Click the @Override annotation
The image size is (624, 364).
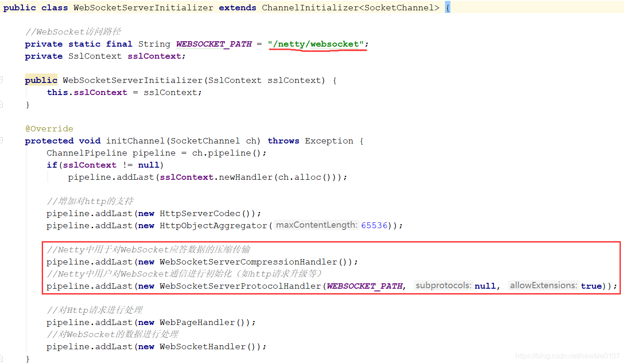tap(49, 129)
